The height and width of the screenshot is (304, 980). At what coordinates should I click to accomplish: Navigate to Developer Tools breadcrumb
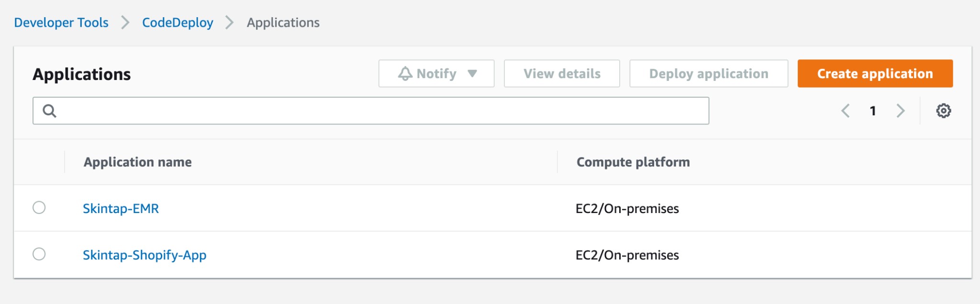tap(61, 23)
